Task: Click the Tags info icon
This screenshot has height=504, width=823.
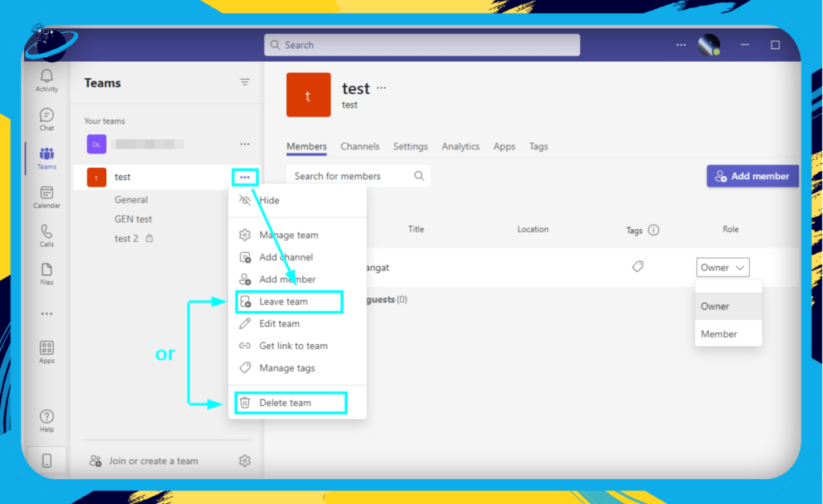Action: pos(653,230)
